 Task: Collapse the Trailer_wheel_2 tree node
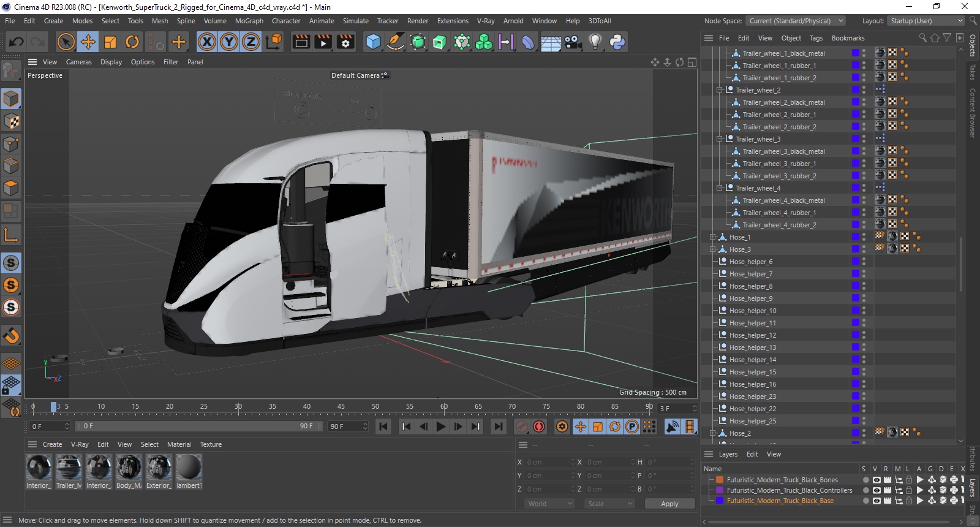(720, 90)
